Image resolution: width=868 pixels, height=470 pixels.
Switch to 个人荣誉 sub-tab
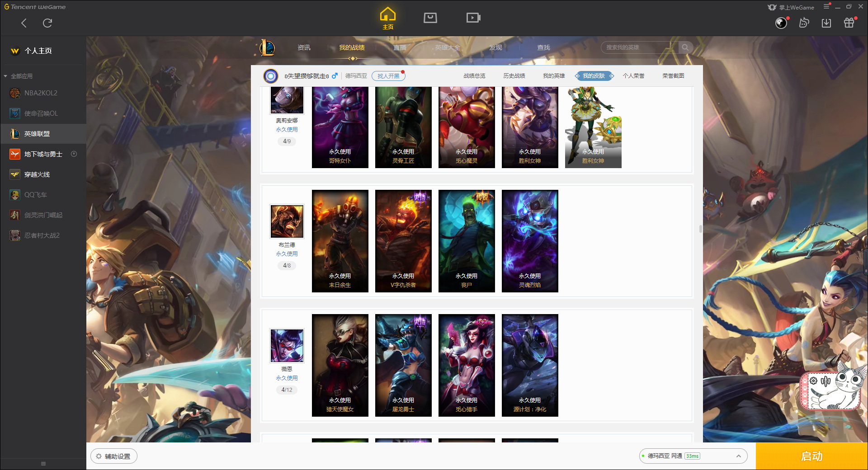[x=633, y=76]
